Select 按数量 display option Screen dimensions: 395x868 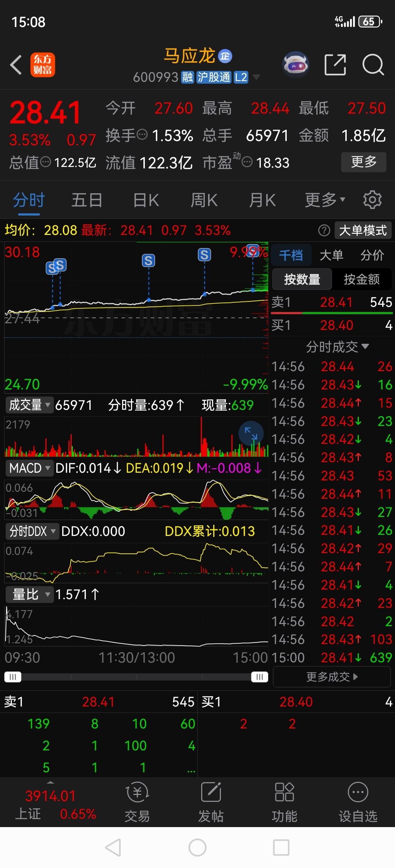(302, 279)
